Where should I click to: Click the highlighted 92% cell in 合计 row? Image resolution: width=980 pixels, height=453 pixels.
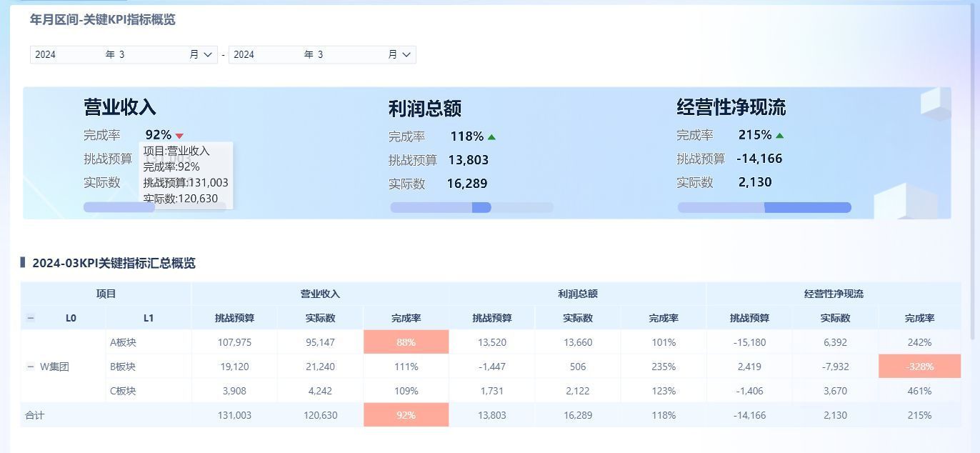[x=406, y=415]
